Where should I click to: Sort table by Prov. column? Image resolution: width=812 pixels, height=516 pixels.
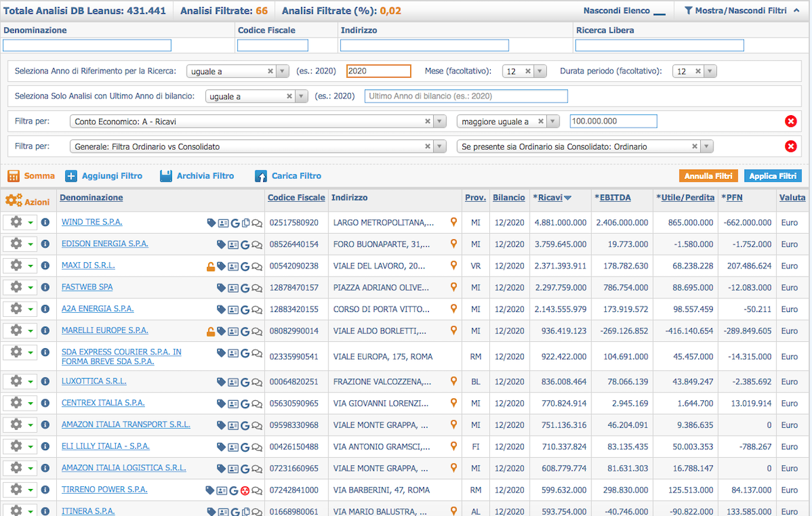click(x=475, y=198)
